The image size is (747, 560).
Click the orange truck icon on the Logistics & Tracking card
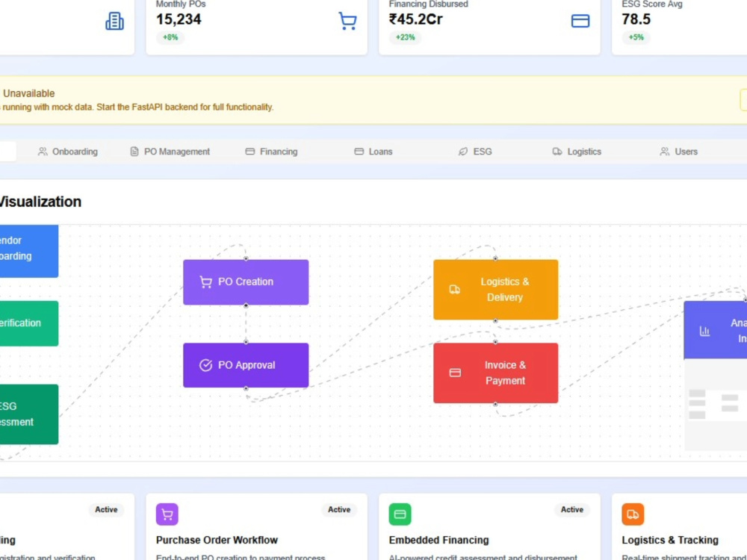click(633, 514)
